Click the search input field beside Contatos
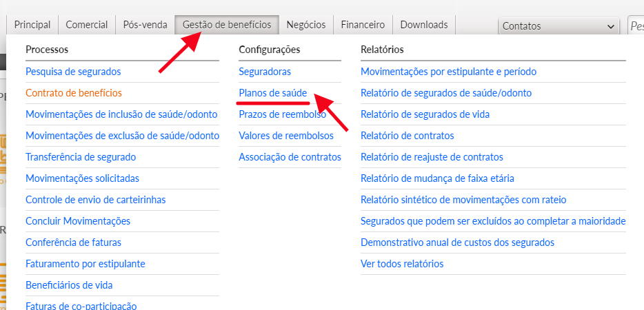 click(636, 26)
